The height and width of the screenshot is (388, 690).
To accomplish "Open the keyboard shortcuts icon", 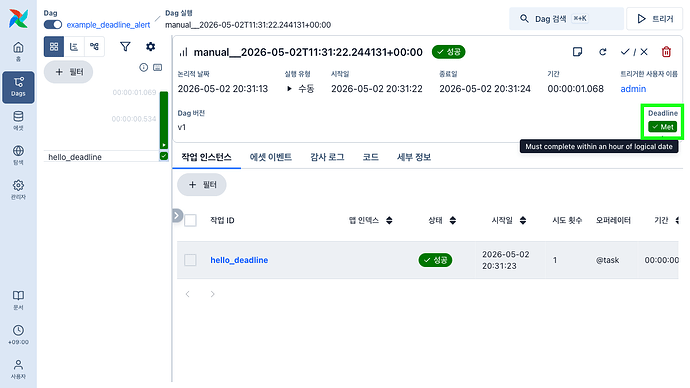I will [x=158, y=68].
